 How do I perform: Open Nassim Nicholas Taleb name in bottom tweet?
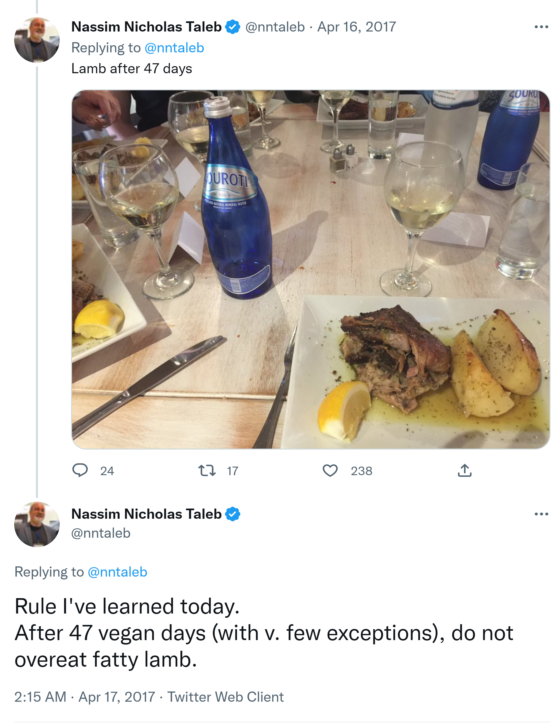pyautogui.click(x=146, y=514)
